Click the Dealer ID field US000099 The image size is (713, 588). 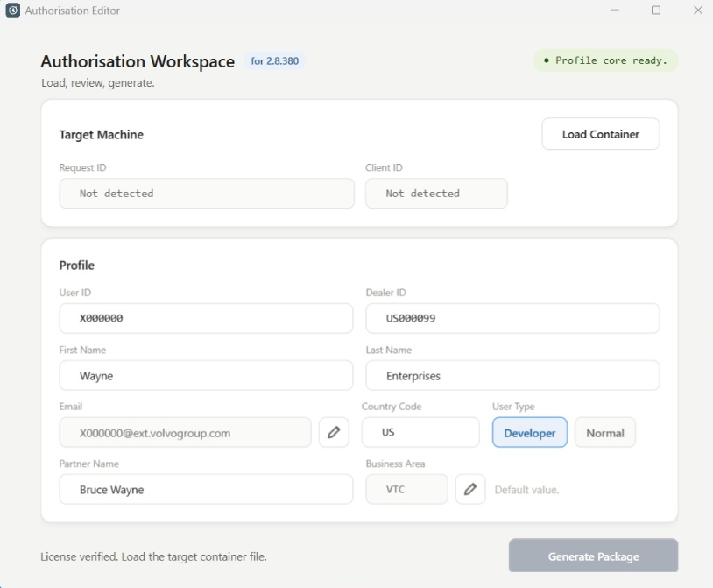(512, 318)
